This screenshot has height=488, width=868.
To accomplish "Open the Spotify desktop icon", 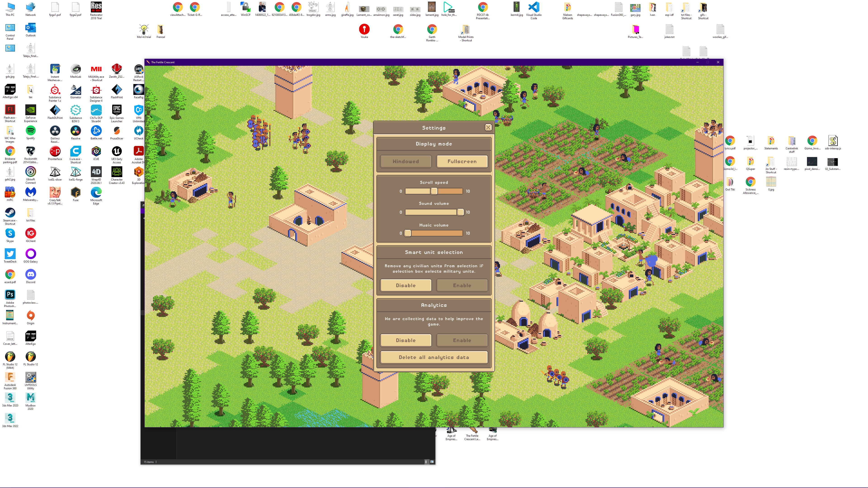I will coord(31,133).
